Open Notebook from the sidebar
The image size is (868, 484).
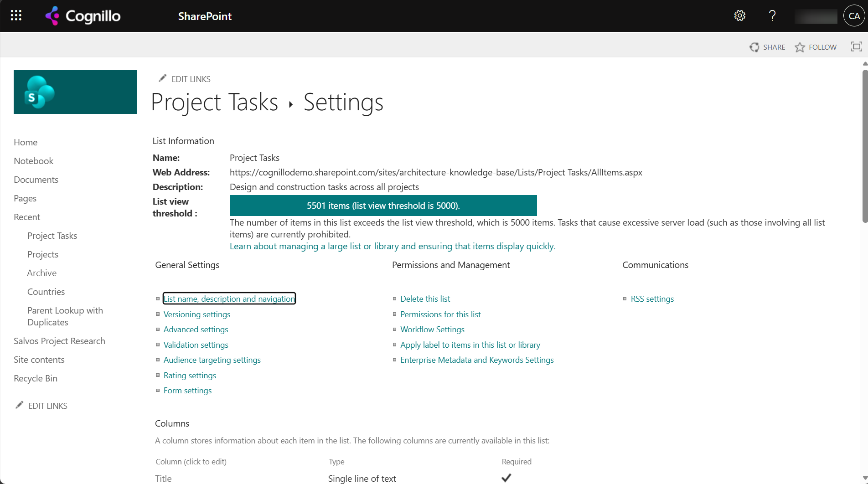click(33, 161)
